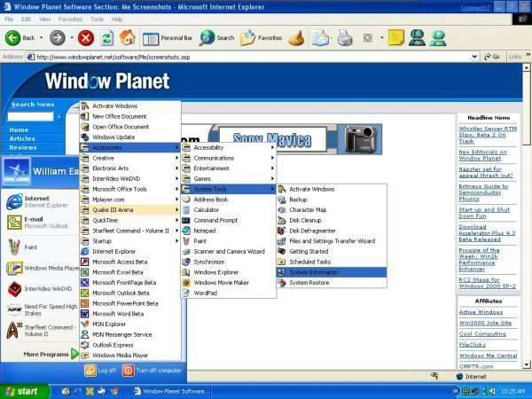
Task: Expand the QuickTime program group
Action: tap(130, 221)
